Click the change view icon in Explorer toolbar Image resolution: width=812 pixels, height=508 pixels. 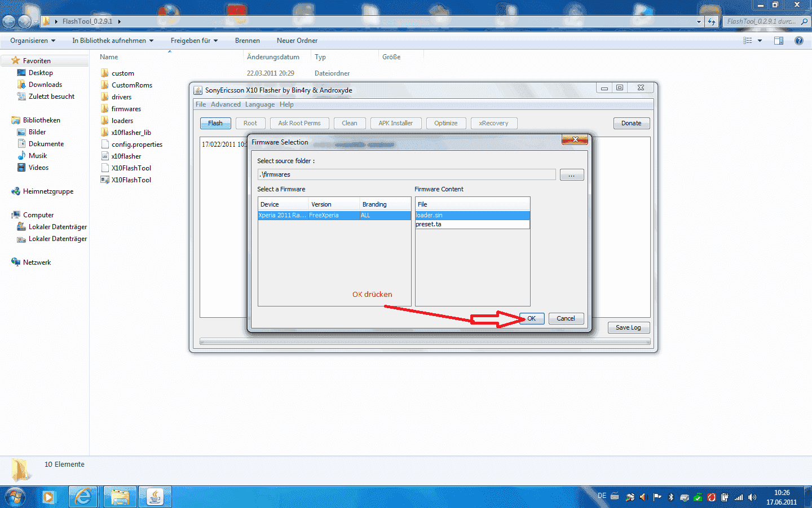point(748,41)
